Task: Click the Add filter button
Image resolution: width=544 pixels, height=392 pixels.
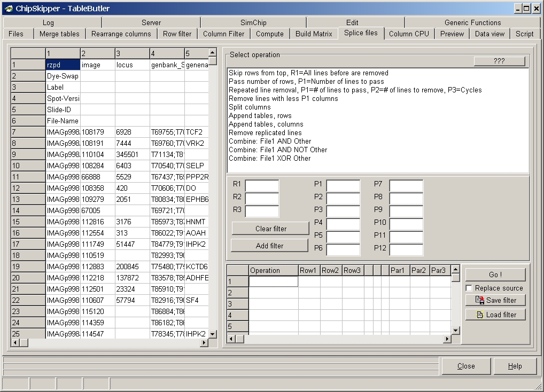Action: click(270, 246)
